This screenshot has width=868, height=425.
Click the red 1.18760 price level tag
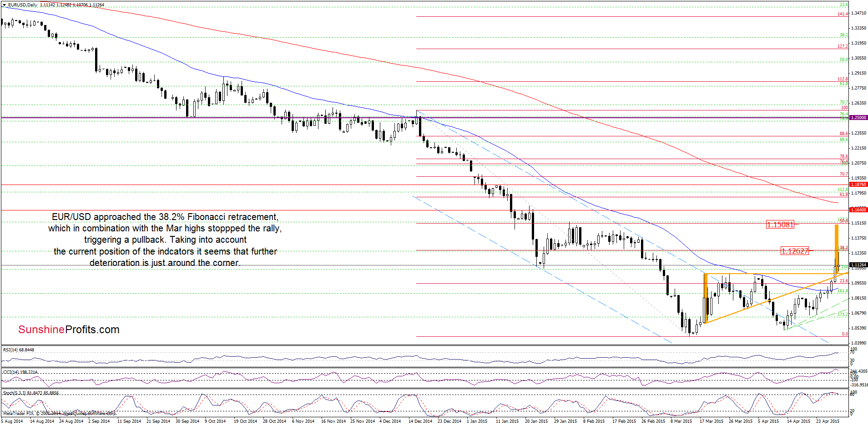tap(858, 185)
